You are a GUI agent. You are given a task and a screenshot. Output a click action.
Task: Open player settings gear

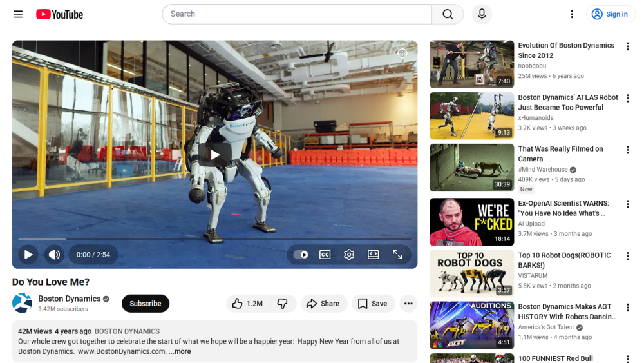pos(349,255)
